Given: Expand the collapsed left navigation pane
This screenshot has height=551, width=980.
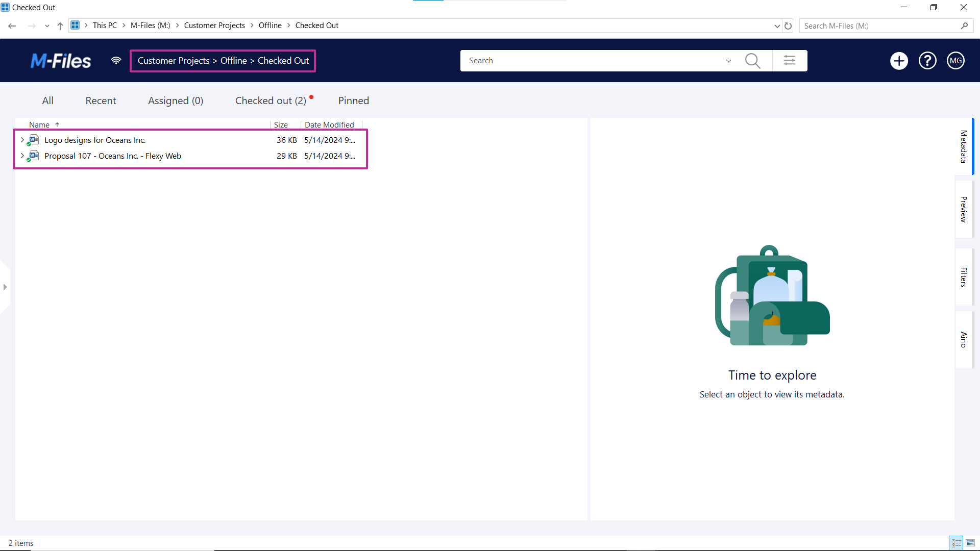Looking at the screenshot, I should [x=5, y=287].
